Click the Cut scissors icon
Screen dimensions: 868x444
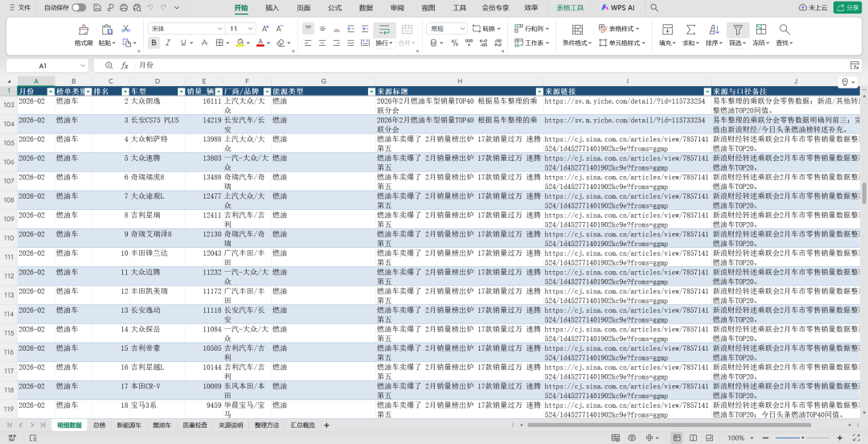[125, 29]
